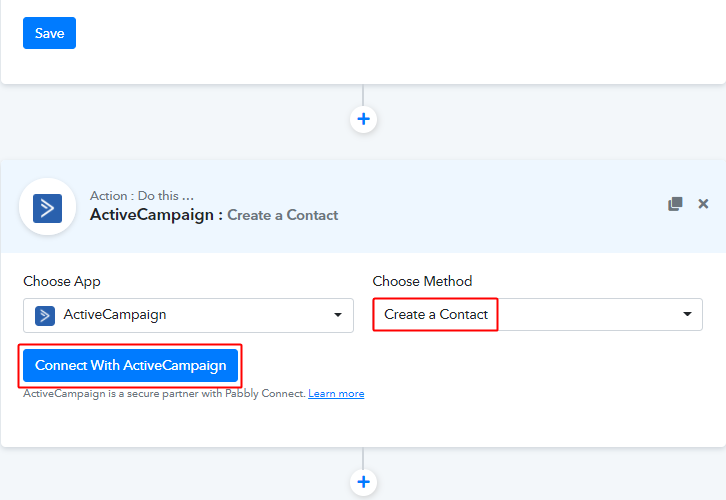Click Connect With ActiveCampaign button

tap(131, 366)
